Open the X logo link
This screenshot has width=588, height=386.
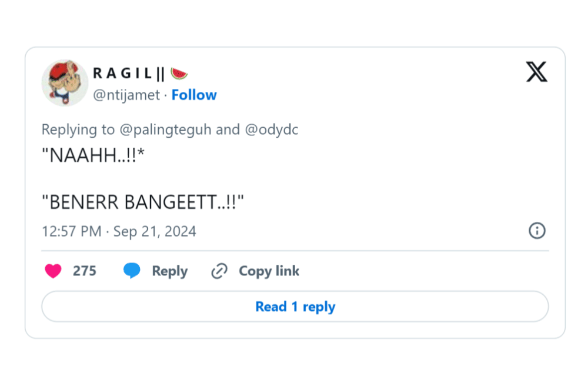[536, 72]
